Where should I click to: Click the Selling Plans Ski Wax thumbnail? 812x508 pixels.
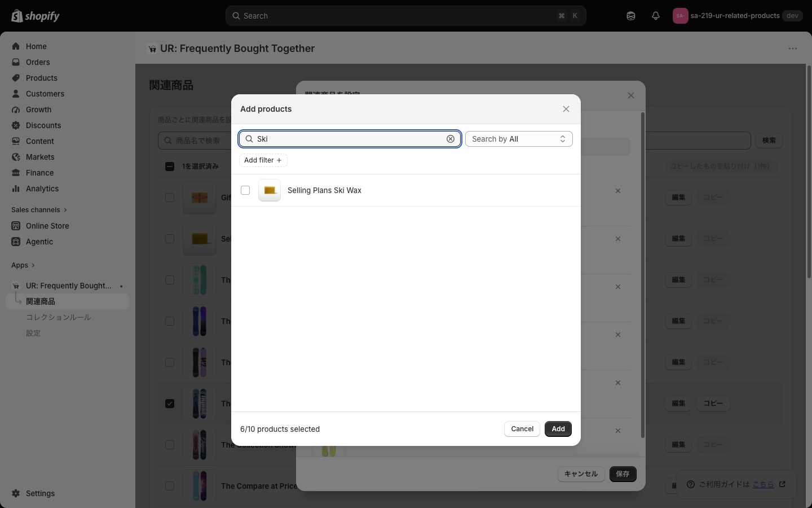270,190
